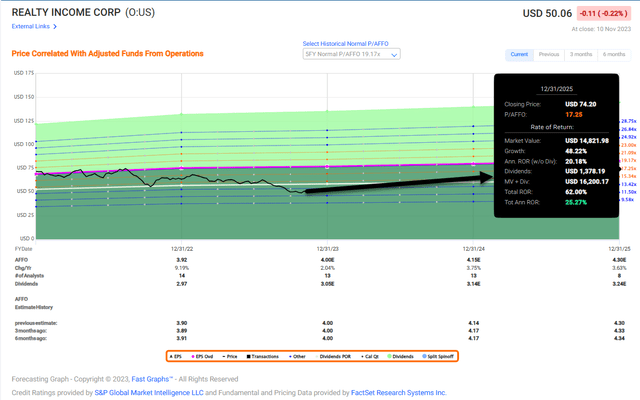Switch to the Previous tab
Image resolution: width=640 pixels, height=400 pixels.
549,54
